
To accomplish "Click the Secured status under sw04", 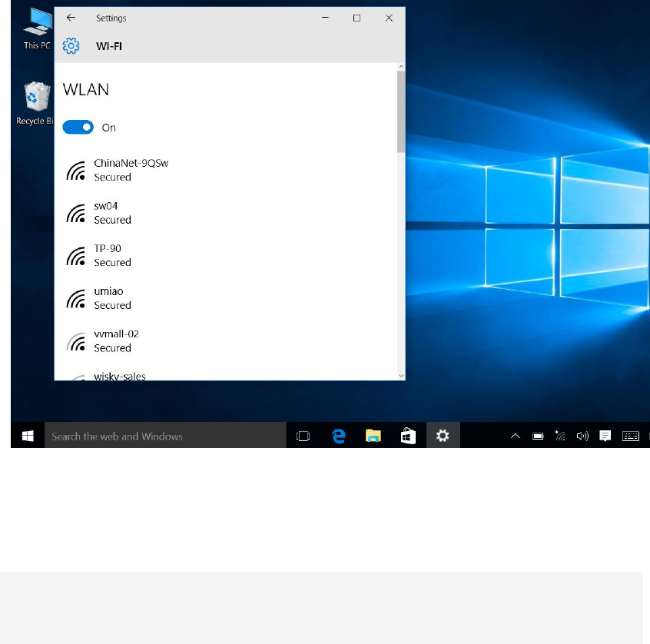I will click(112, 220).
